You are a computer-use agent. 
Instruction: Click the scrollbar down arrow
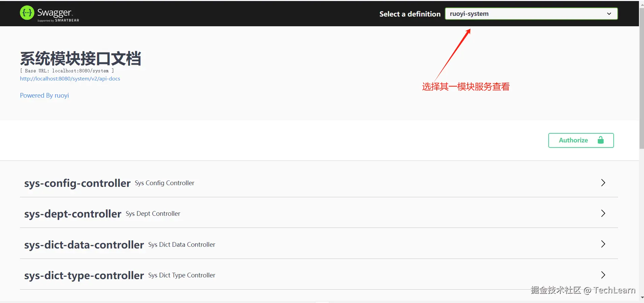coord(641,298)
